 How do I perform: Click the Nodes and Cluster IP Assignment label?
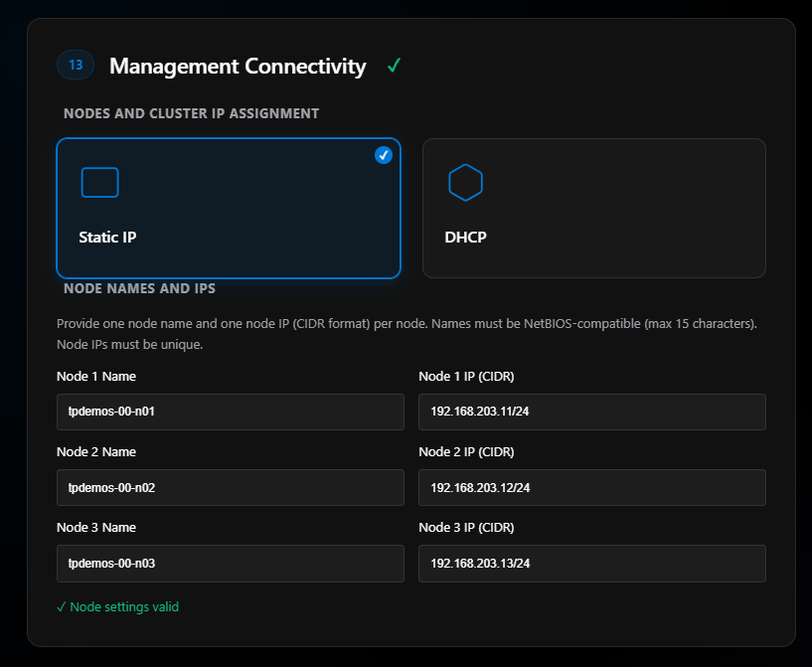[191, 113]
